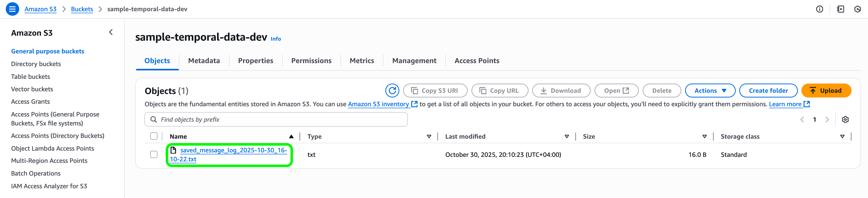Click the Create folder button
Image resolution: width=868 pixels, height=198 pixels.
coord(768,91)
